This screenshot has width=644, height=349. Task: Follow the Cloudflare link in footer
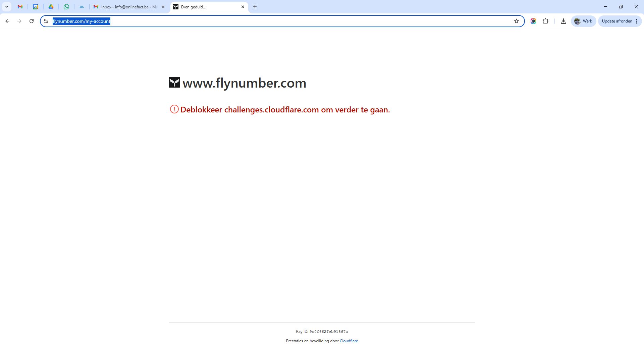click(x=349, y=341)
